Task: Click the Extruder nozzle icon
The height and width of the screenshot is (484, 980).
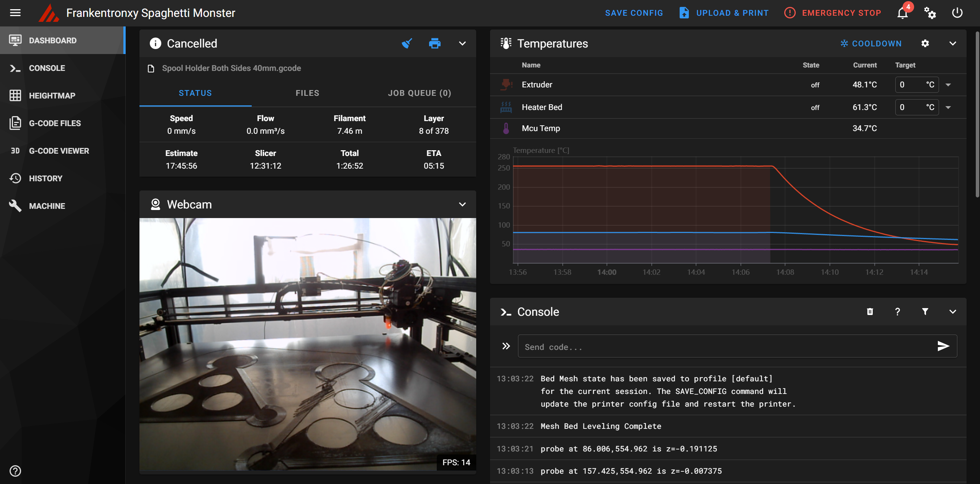Action: [x=506, y=84]
